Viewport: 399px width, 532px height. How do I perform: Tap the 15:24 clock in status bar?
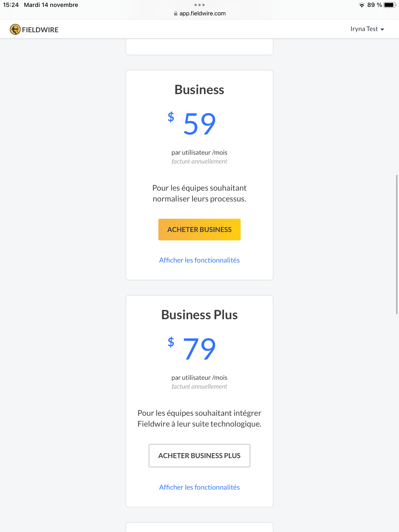click(x=11, y=5)
